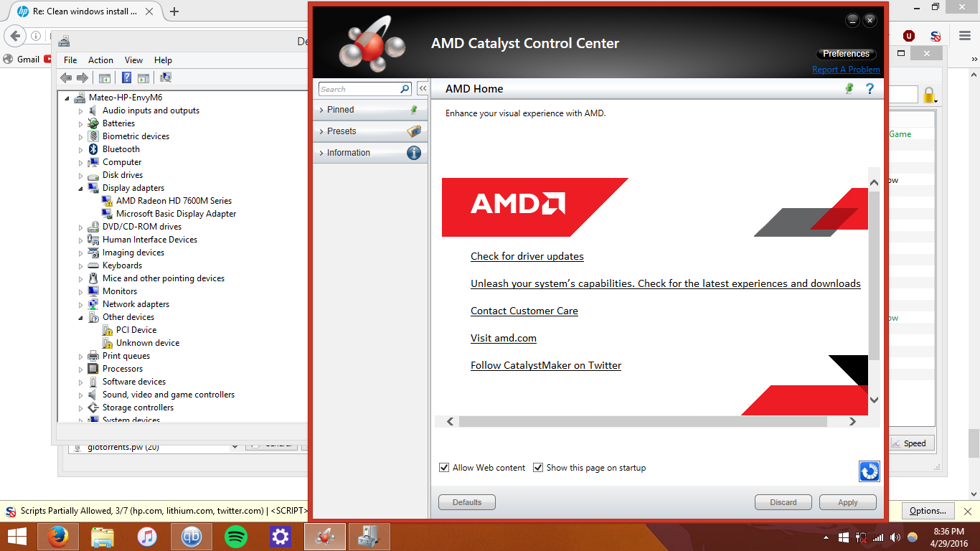
Task: Click the Report A Problem link
Action: click(x=846, y=70)
